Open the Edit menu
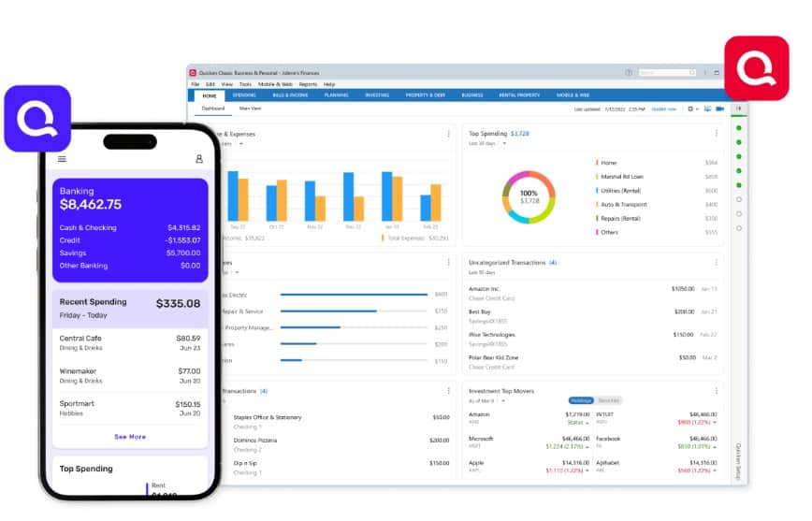Viewport: 812px width, 521px height. (x=210, y=84)
